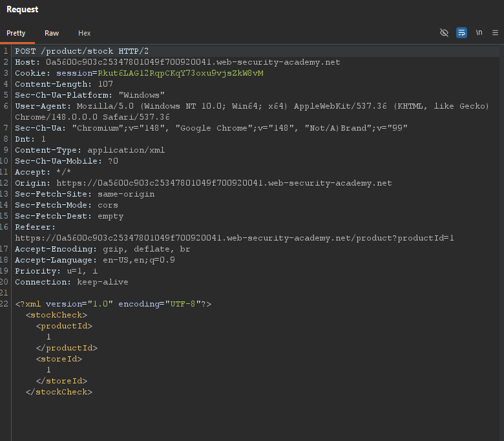Switch to the Pretty tab
The width and height of the screenshot is (504, 441).
16,33
